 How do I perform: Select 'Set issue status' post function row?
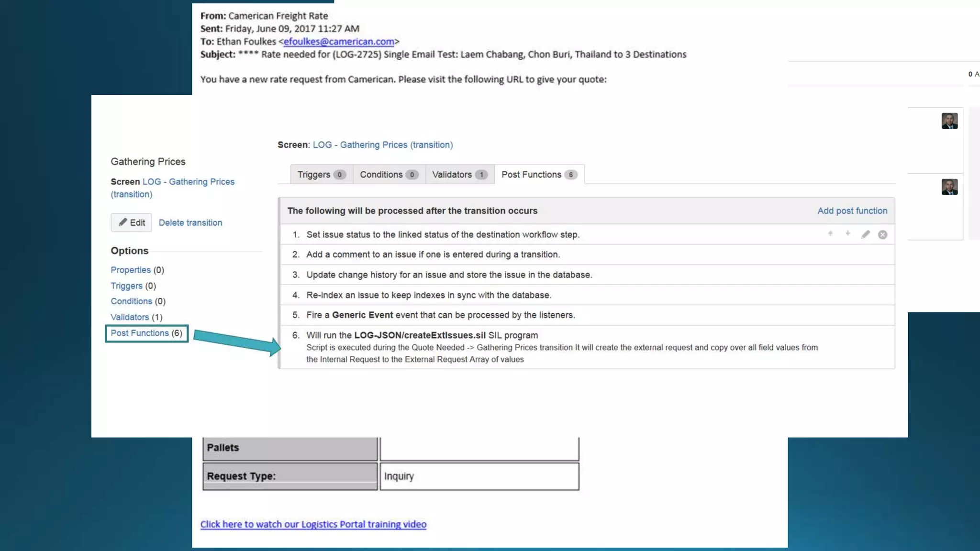pyautogui.click(x=587, y=235)
